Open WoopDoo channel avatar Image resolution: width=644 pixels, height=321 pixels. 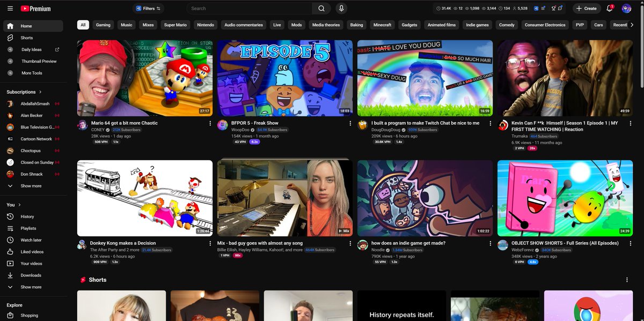pos(223,125)
